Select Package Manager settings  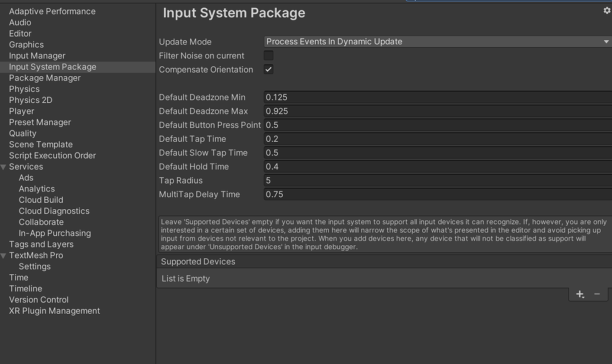(45, 78)
